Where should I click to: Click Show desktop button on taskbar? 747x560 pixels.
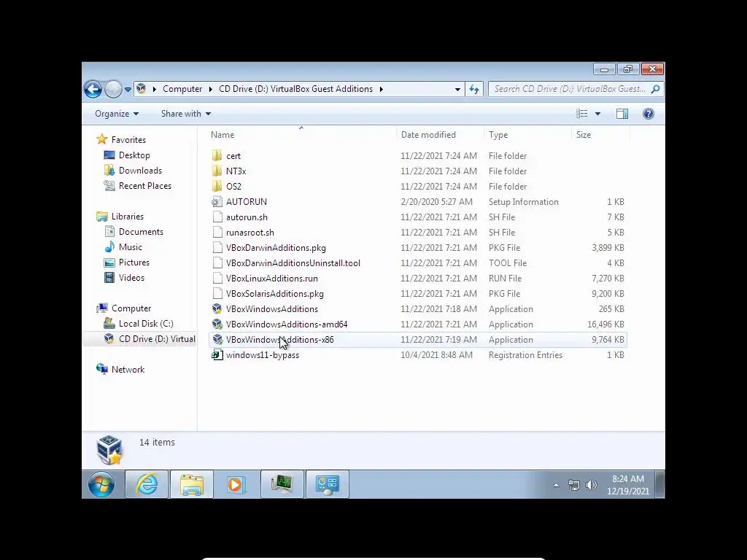[x=659, y=484]
